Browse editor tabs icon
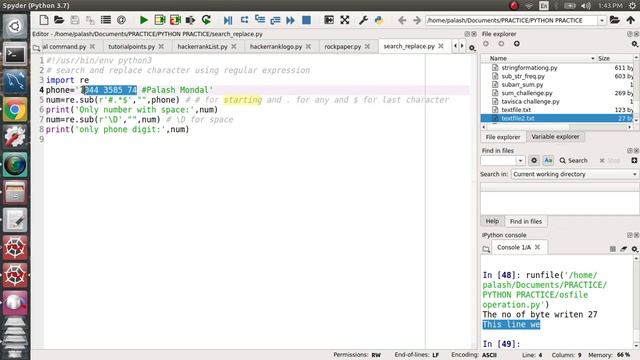Screen dimensions: 640x360 [36, 48]
